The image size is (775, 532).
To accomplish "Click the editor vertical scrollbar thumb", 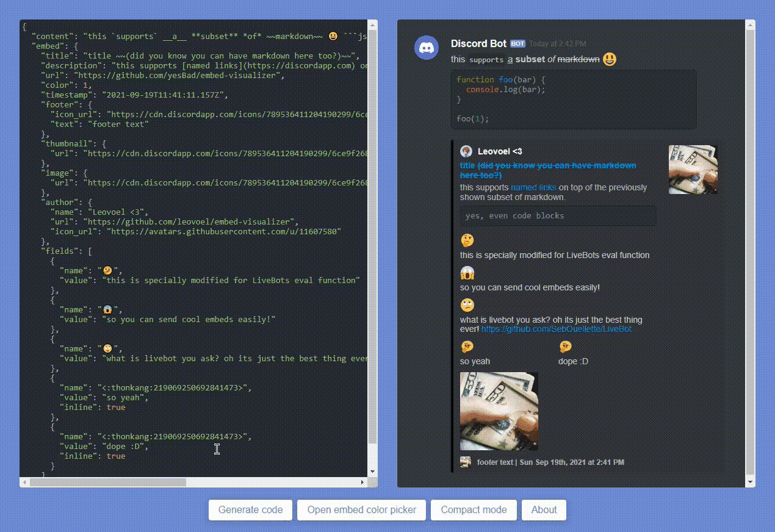I will 373,237.
